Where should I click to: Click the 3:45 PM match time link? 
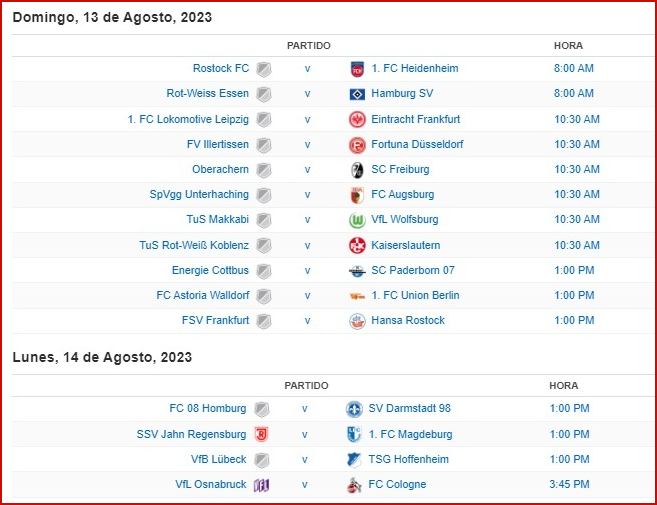tap(569, 484)
